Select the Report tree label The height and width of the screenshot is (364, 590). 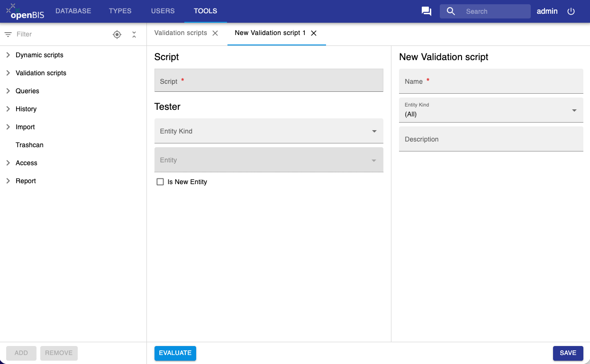(26, 181)
